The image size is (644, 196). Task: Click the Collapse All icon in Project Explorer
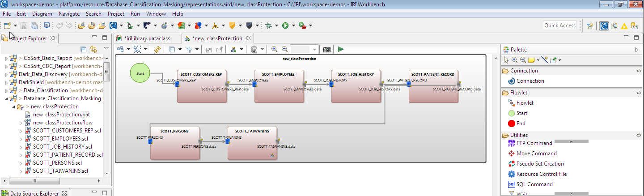pyautogui.click(x=84, y=49)
